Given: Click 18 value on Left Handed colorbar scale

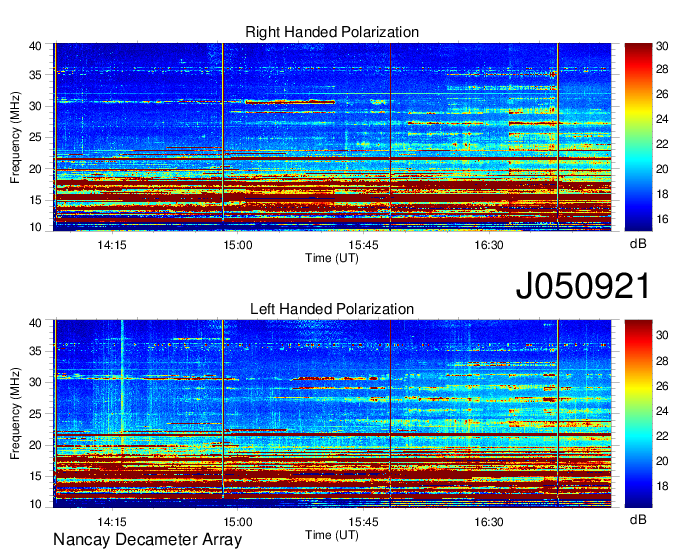Looking at the screenshot, I should [x=662, y=486].
